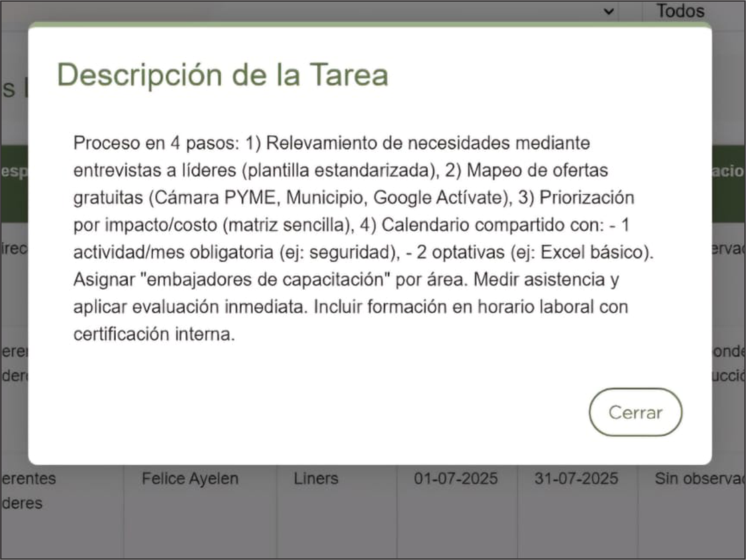
Task: Select the end date 31-07-2025
Action: (x=576, y=479)
